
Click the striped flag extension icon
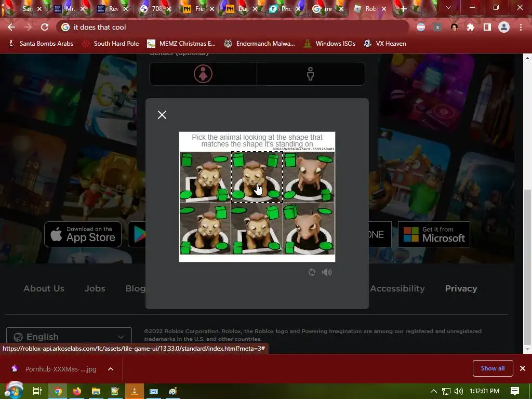(421, 27)
